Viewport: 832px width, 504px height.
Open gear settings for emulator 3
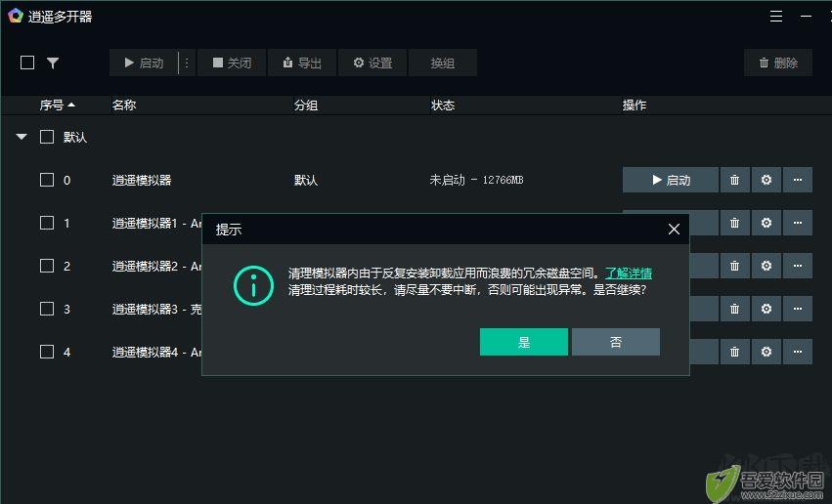click(x=766, y=309)
